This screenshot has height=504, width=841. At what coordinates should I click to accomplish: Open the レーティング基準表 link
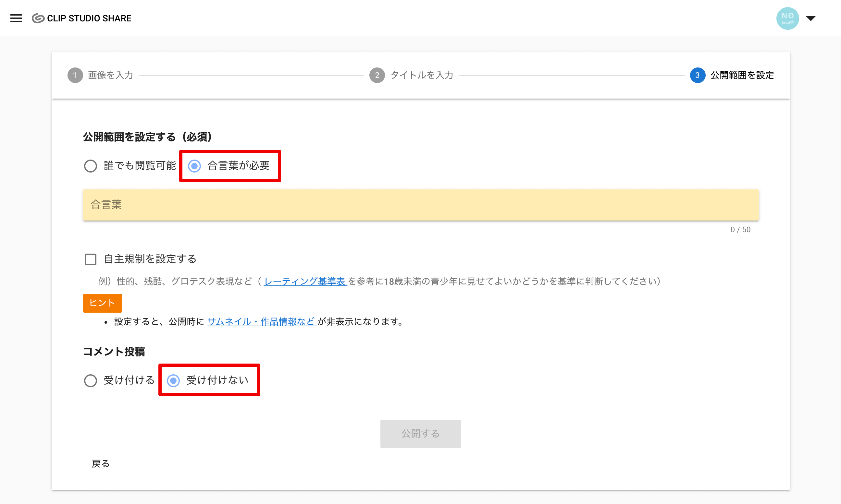point(305,281)
